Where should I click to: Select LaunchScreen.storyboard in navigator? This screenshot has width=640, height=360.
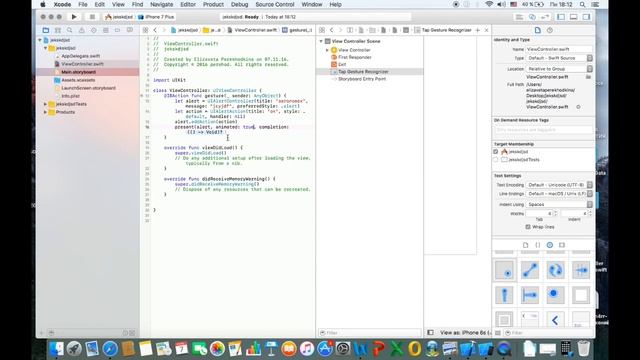point(88,88)
